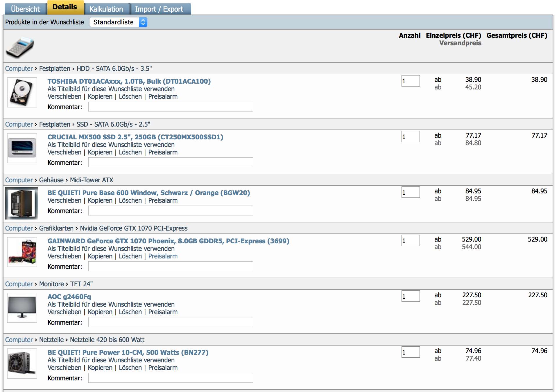Open the Kalkulation tab
Image resolution: width=559 pixels, height=392 pixels.
click(x=106, y=9)
